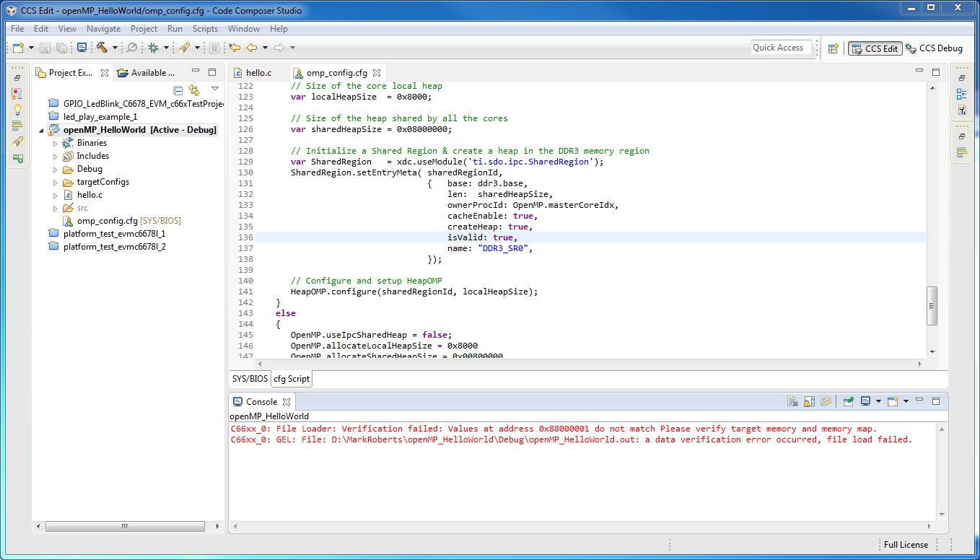Open the bottom icon in left trim bar
980x560 pixels.
pyautogui.click(x=17, y=157)
